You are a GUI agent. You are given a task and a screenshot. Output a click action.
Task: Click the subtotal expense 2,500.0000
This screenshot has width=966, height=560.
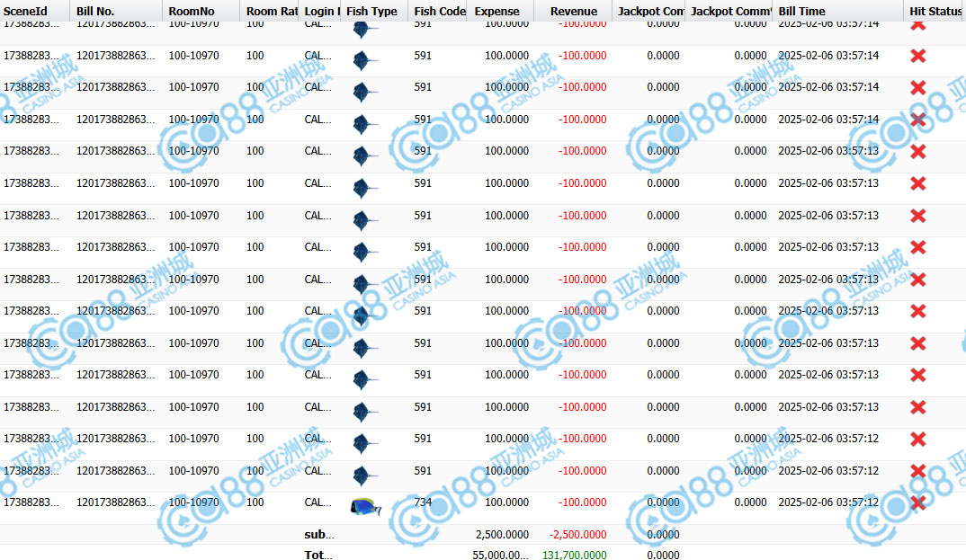point(502,534)
